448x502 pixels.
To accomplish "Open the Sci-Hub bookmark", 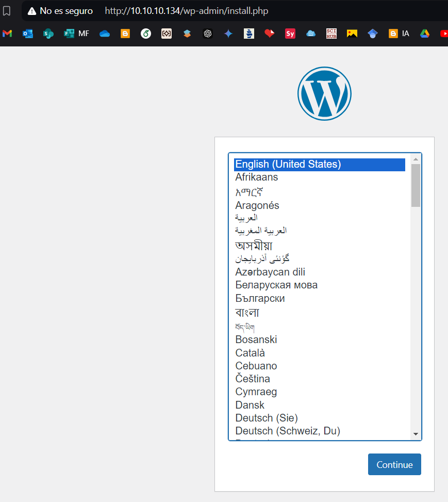I will [x=331, y=34].
